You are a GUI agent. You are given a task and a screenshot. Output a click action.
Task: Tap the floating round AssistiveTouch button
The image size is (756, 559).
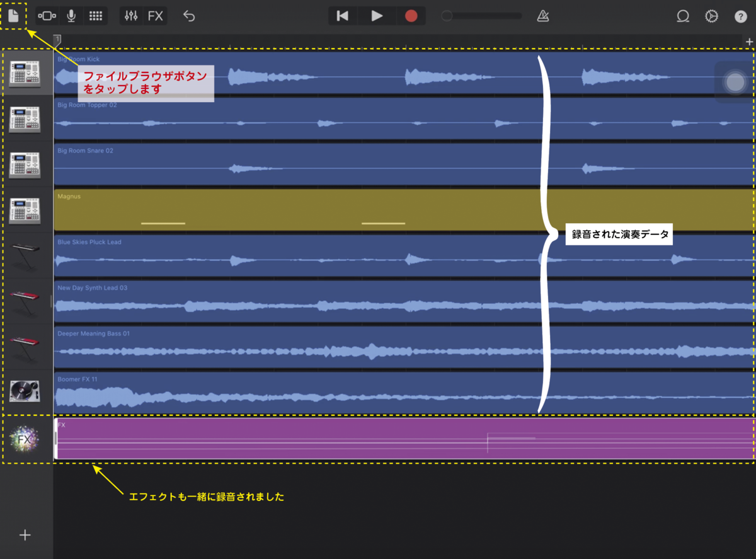(735, 83)
